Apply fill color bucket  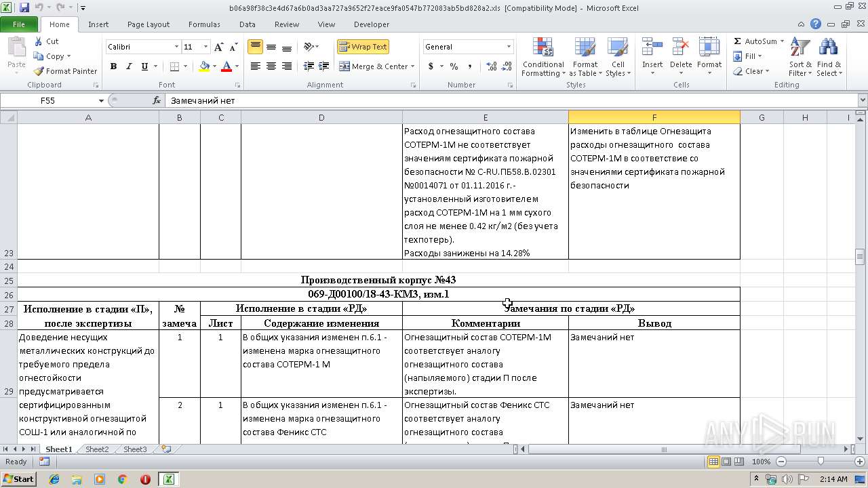[204, 66]
